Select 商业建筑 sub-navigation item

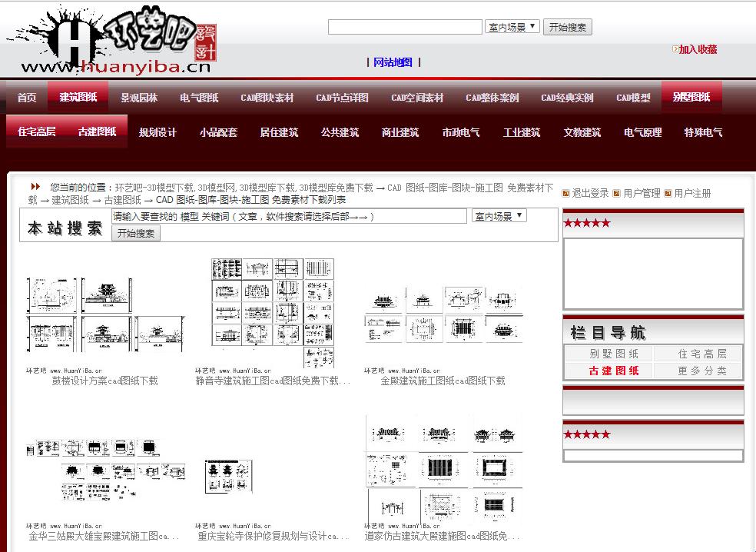400,132
